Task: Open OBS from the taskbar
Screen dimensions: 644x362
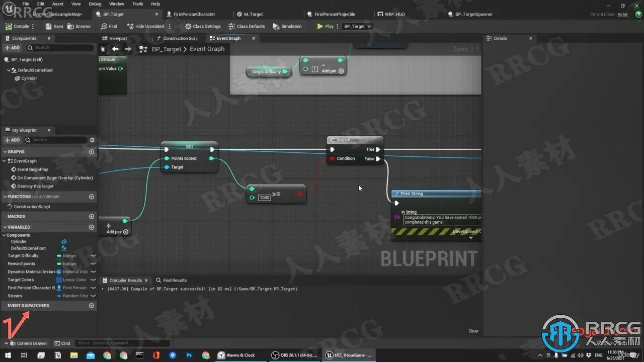Action: [294, 355]
